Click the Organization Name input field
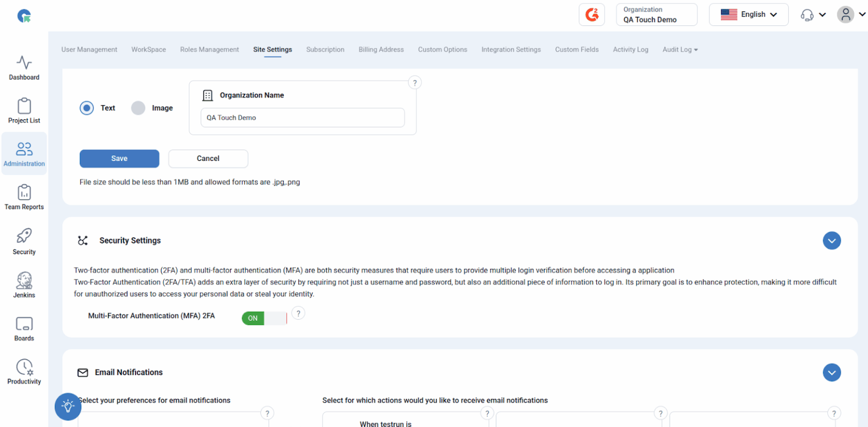The width and height of the screenshot is (868, 427). tap(302, 118)
